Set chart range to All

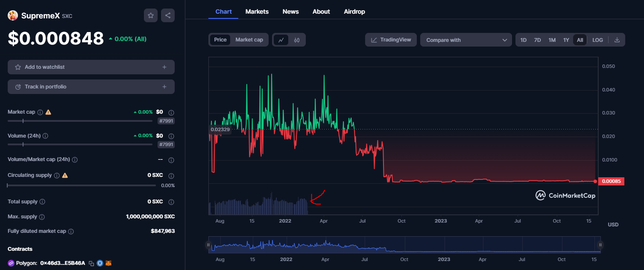pos(580,40)
